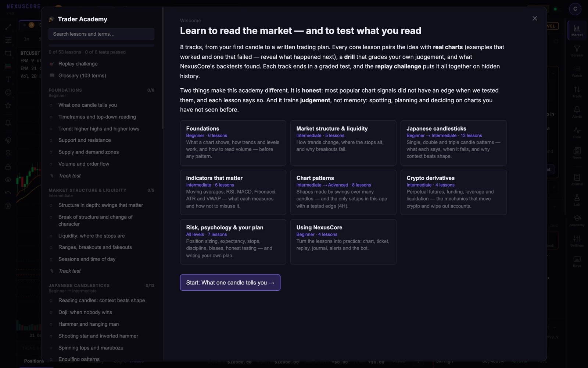Open the Japanese candlesticks track card
The image size is (588, 368).
tap(453, 143)
